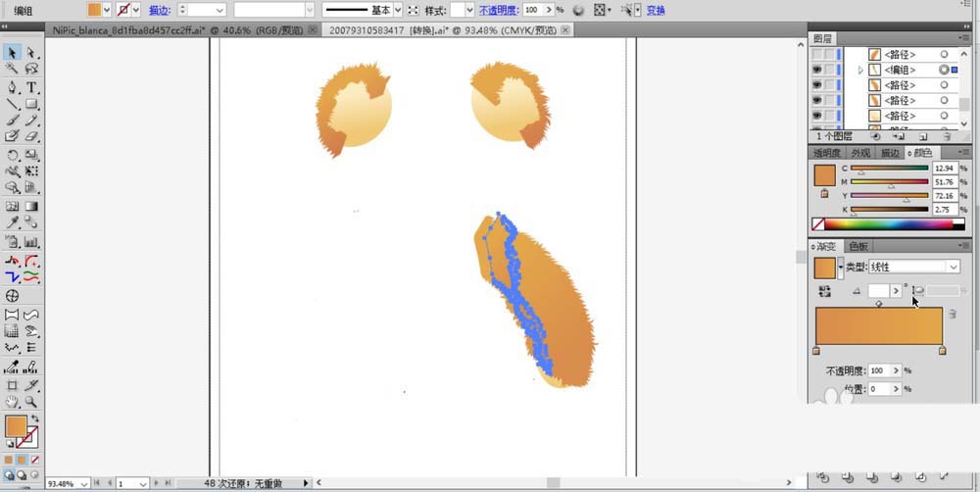Open fill color dropdown in control bar
This screenshot has height=492, width=980.
pos(106,10)
